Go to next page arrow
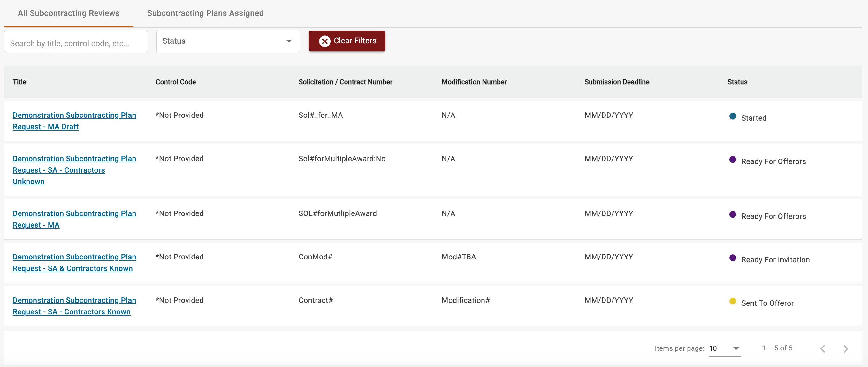This screenshot has height=367, width=868. coord(845,348)
